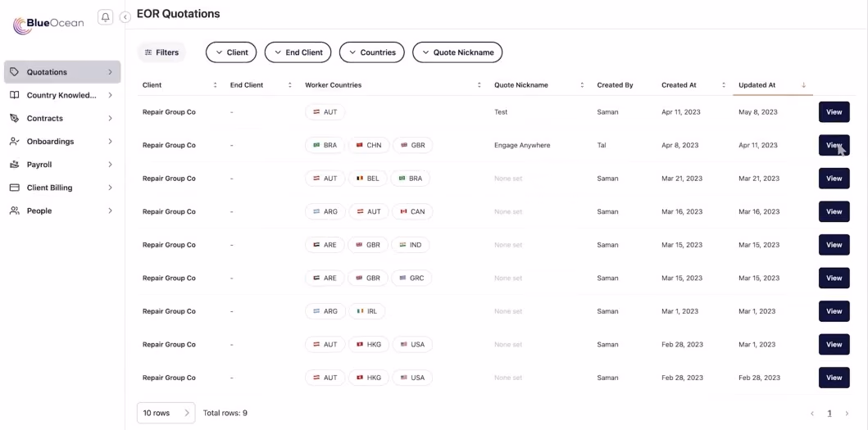The width and height of the screenshot is (868, 430).
Task: Expand the Contracts menu chevron
Action: [110, 119]
